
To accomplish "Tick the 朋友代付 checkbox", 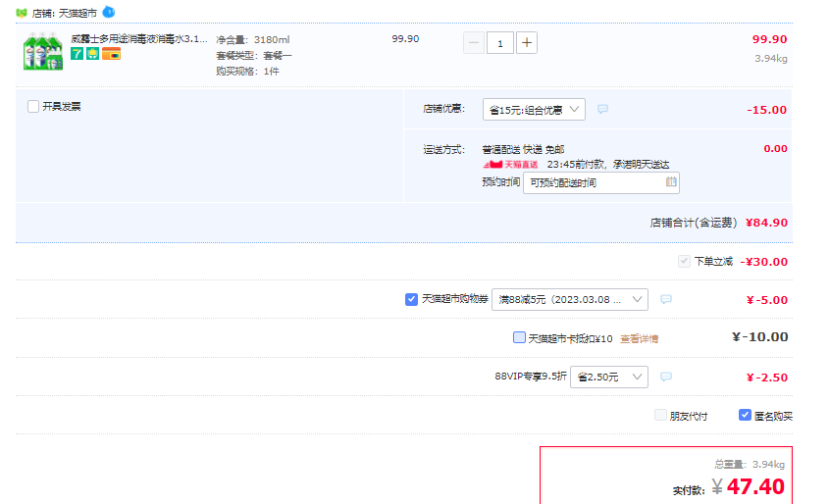I will pos(660,415).
